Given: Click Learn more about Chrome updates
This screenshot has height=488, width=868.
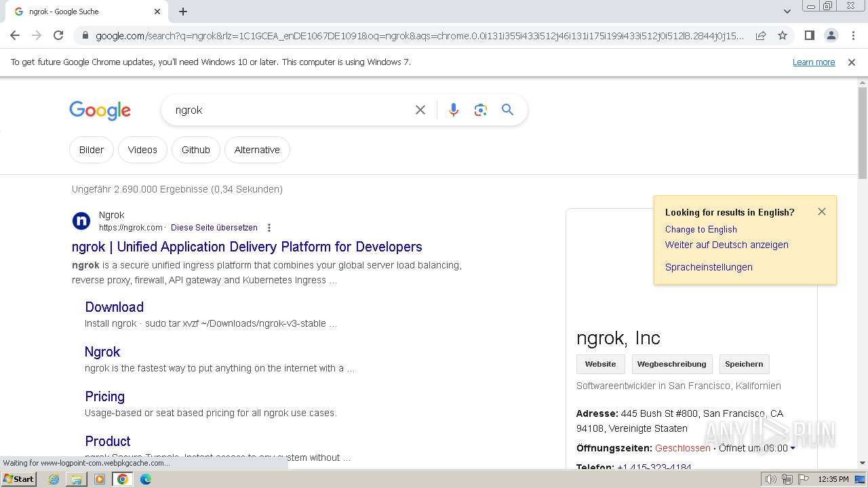Looking at the screenshot, I should pos(814,62).
